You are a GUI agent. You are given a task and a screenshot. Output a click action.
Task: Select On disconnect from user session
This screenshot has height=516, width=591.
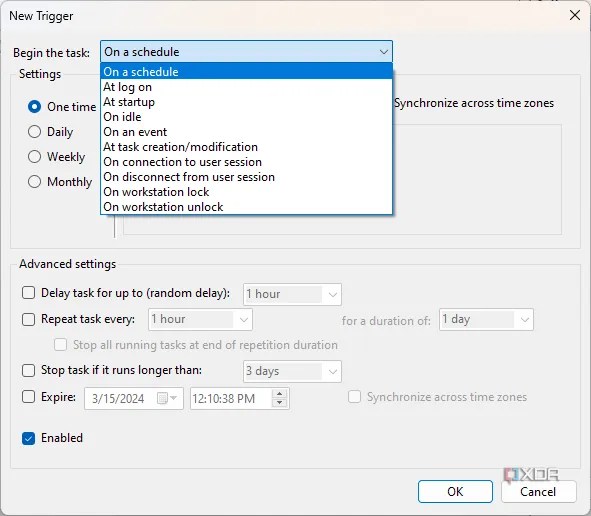coord(246,177)
